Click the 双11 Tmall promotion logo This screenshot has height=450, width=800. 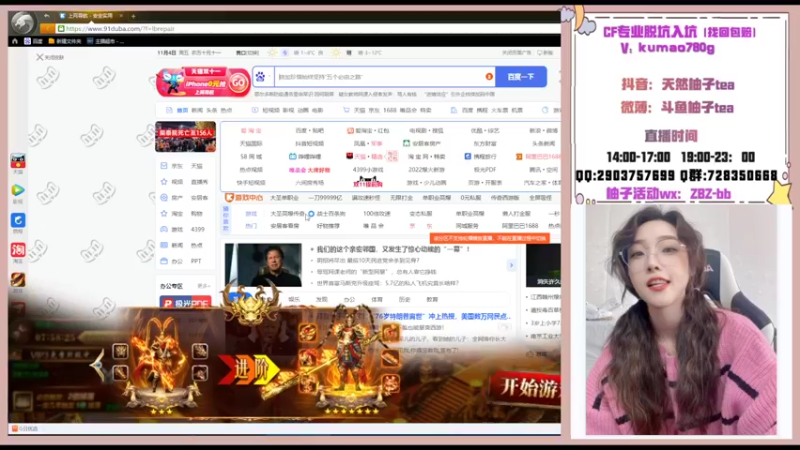pyautogui.click(x=368, y=182)
